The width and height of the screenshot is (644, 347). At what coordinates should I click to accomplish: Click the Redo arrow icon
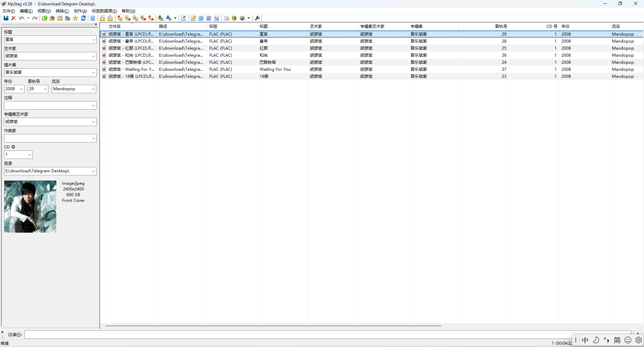click(x=35, y=18)
